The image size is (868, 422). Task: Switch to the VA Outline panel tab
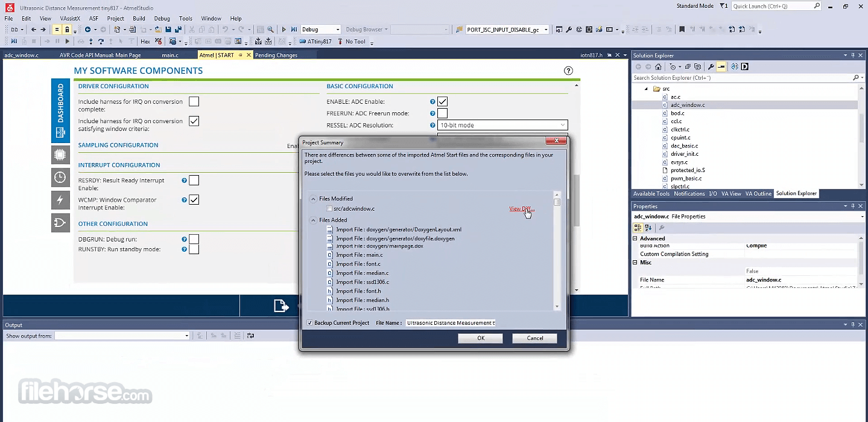pyautogui.click(x=758, y=194)
